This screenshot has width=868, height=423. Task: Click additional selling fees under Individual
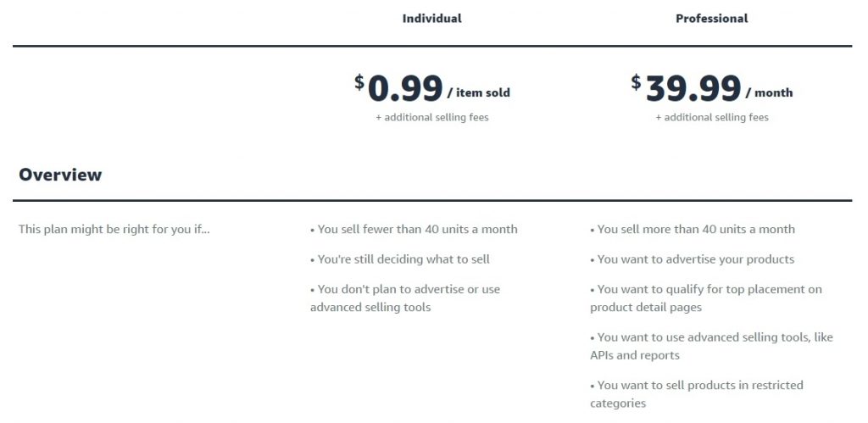(x=431, y=117)
